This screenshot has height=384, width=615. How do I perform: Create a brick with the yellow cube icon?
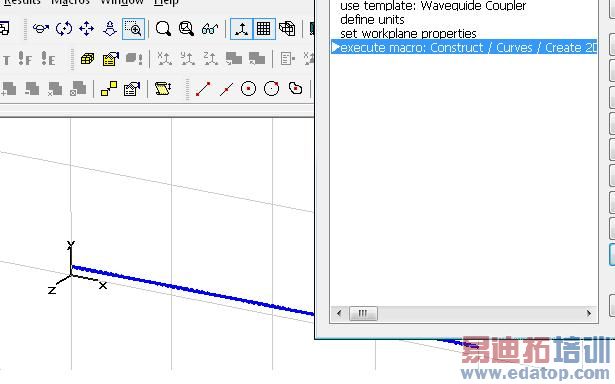point(87,59)
